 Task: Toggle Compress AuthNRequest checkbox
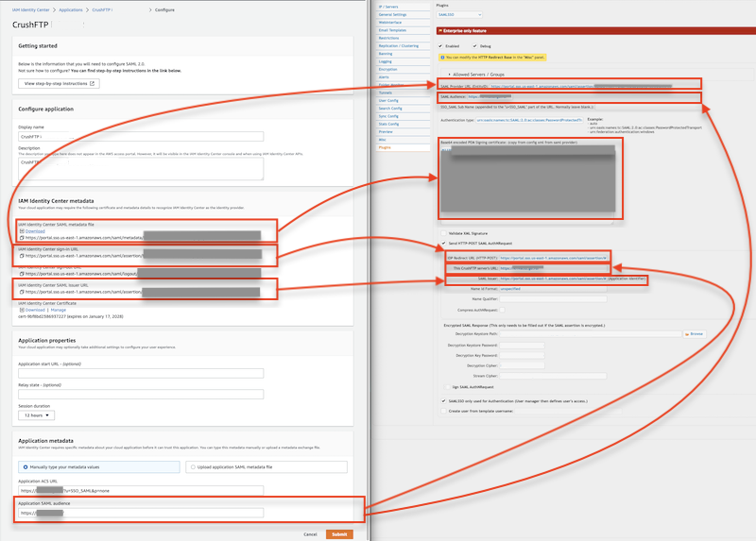pos(503,310)
